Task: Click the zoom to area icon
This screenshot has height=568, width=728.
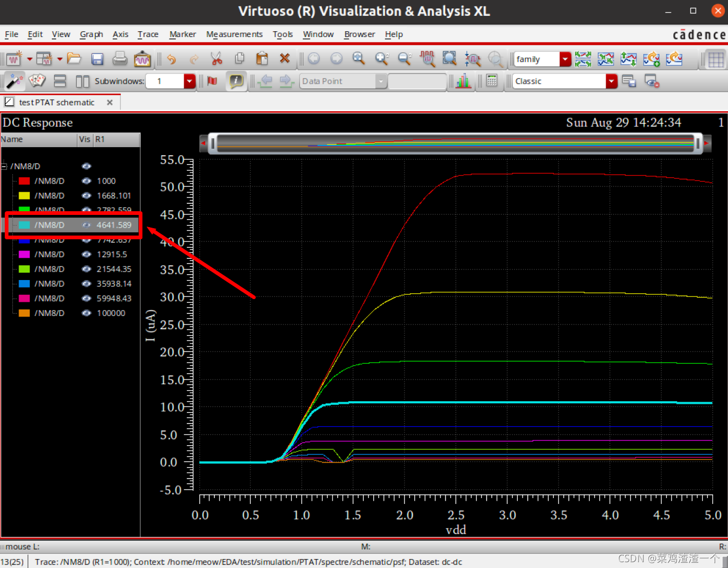Action: [450, 59]
